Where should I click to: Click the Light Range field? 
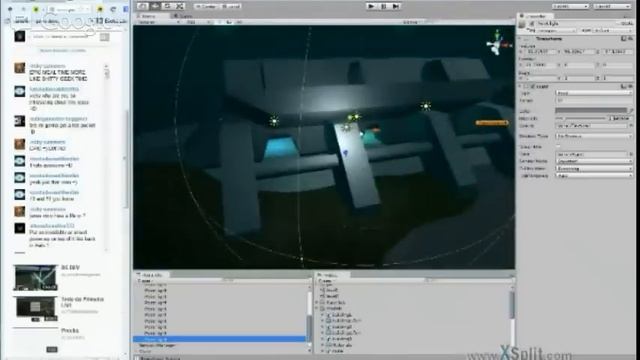pyautogui.click(x=594, y=100)
